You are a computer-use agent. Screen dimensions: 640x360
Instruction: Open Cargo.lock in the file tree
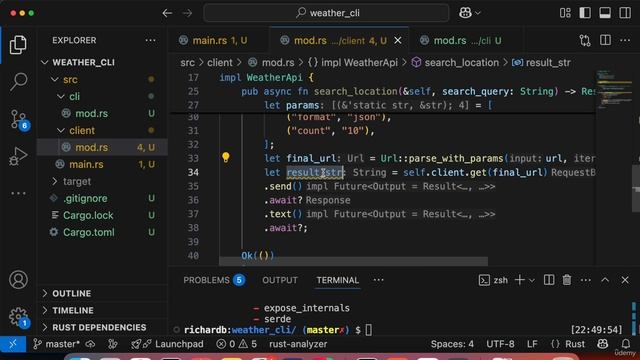coord(88,216)
